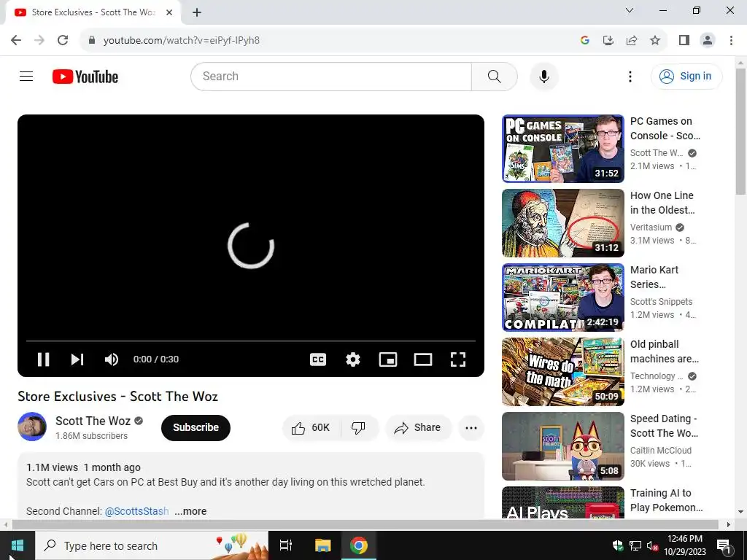Open the Scott The Woz channel name
This screenshot has width=747, height=560.
pyautogui.click(x=93, y=421)
